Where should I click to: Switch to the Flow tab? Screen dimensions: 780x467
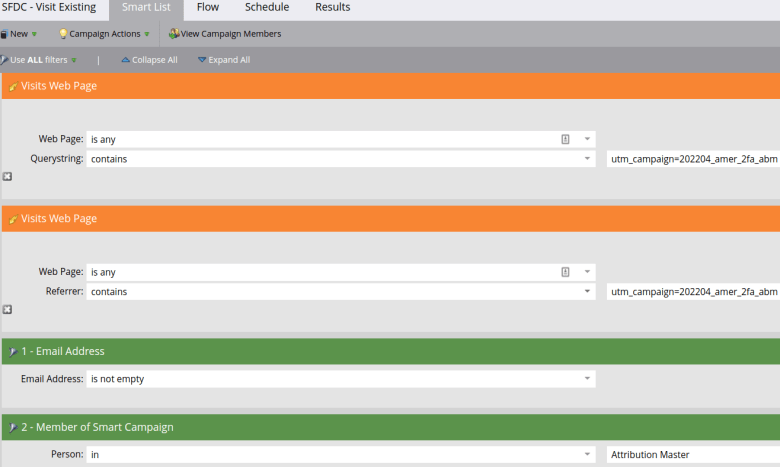(x=208, y=7)
